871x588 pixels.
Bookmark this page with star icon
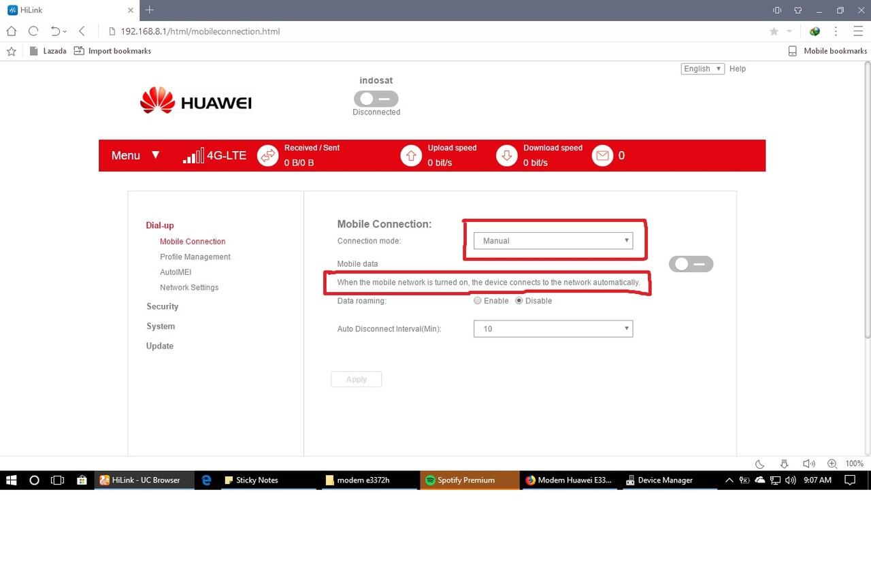click(x=774, y=31)
